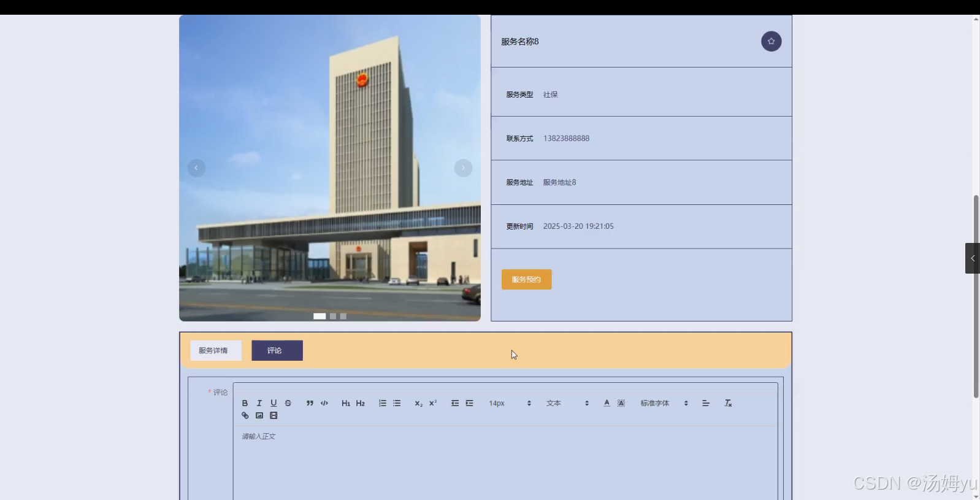Screen dimensions: 980x500
Task: Insert a code block in the editor
Action: pos(324,403)
